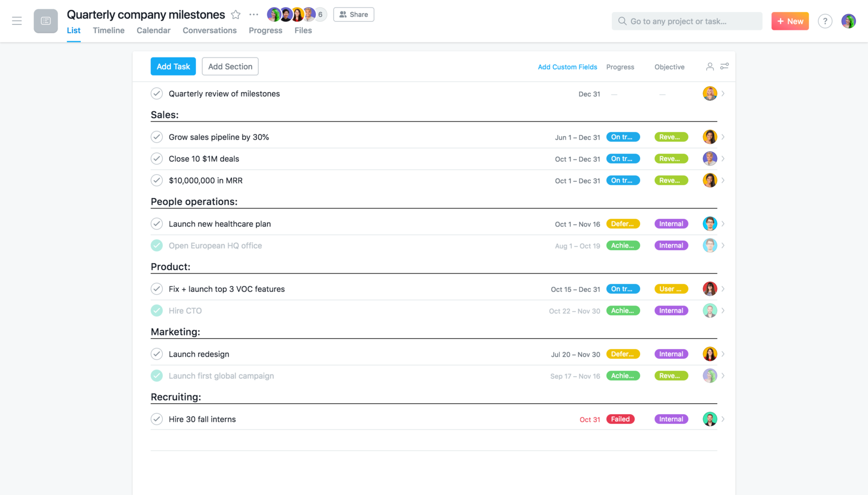Click the project list icon beside title
Image resolution: width=868 pixels, height=495 pixels.
(46, 21)
